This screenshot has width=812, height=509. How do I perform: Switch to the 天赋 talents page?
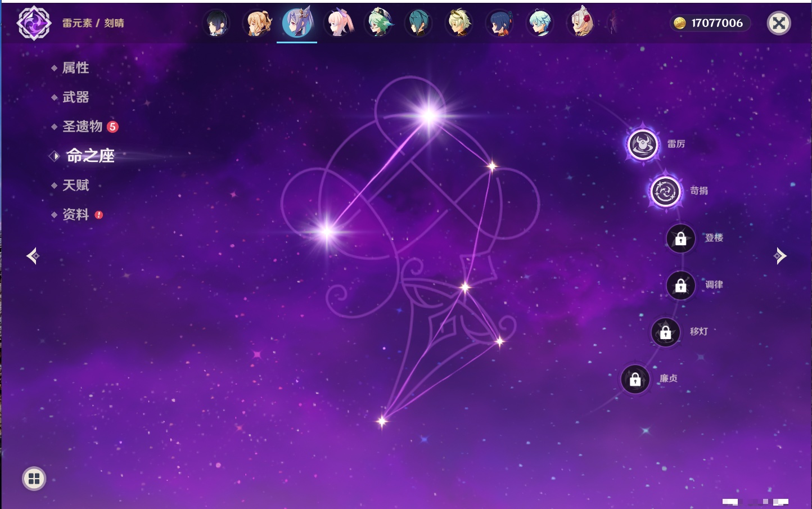pos(75,185)
